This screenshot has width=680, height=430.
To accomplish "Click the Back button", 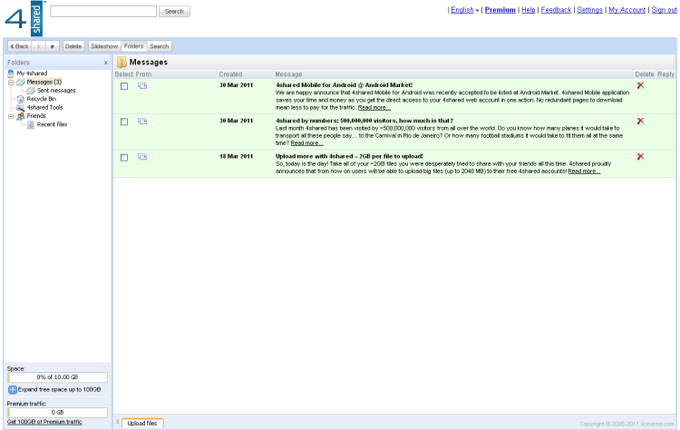I will pos(20,46).
